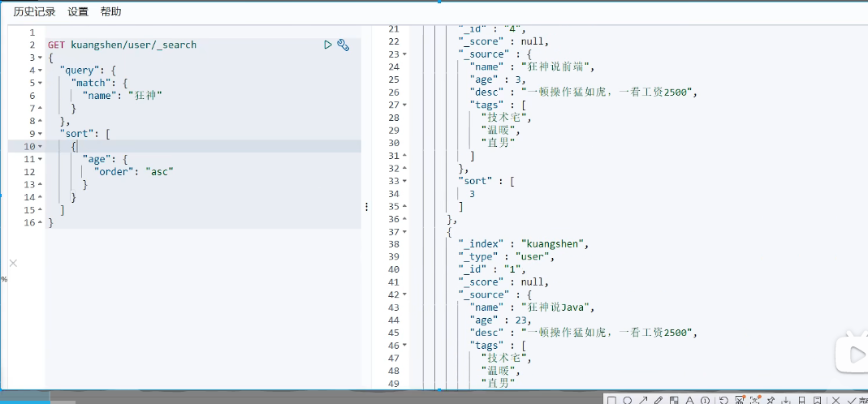The image size is (868, 404).
Task: Select the pencil drawing tool in screenshot toolbar
Action: [659, 400]
